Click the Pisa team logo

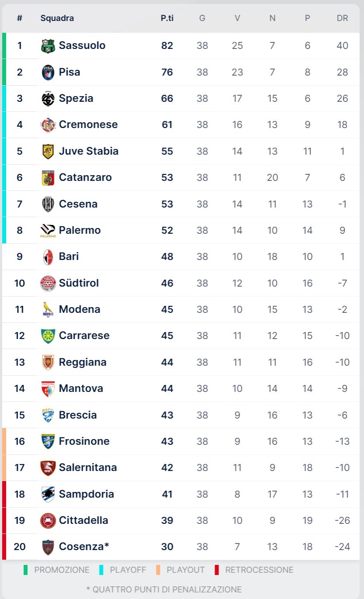click(48, 72)
